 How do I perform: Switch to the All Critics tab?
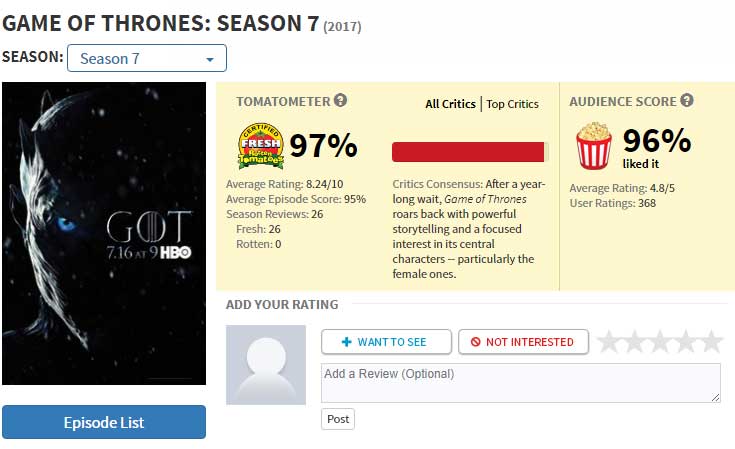point(450,104)
